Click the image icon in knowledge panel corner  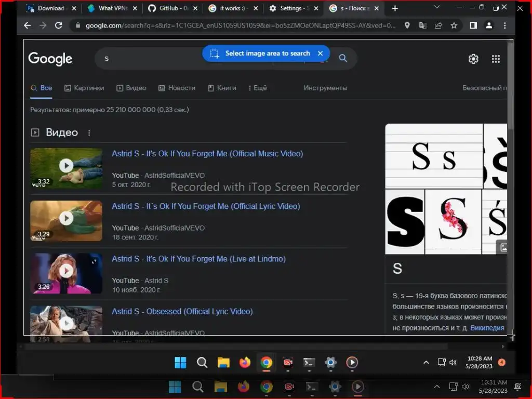pyautogui.click(x=503, y=247)
